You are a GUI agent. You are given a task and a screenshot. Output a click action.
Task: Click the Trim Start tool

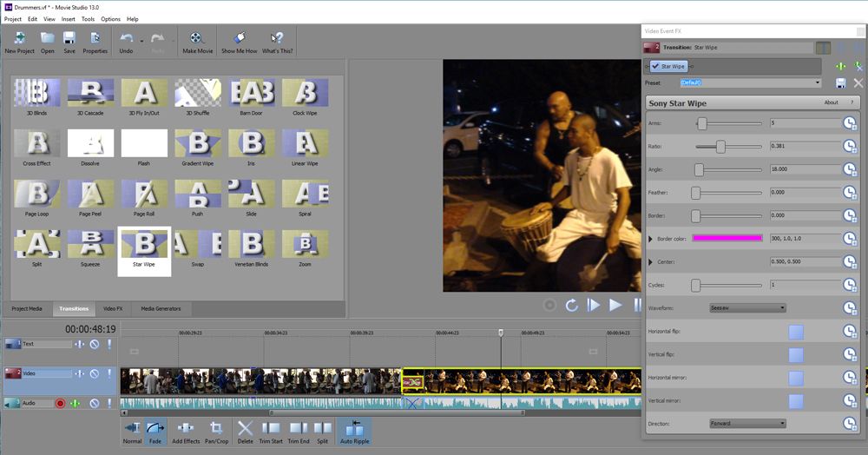coord(272,432)
